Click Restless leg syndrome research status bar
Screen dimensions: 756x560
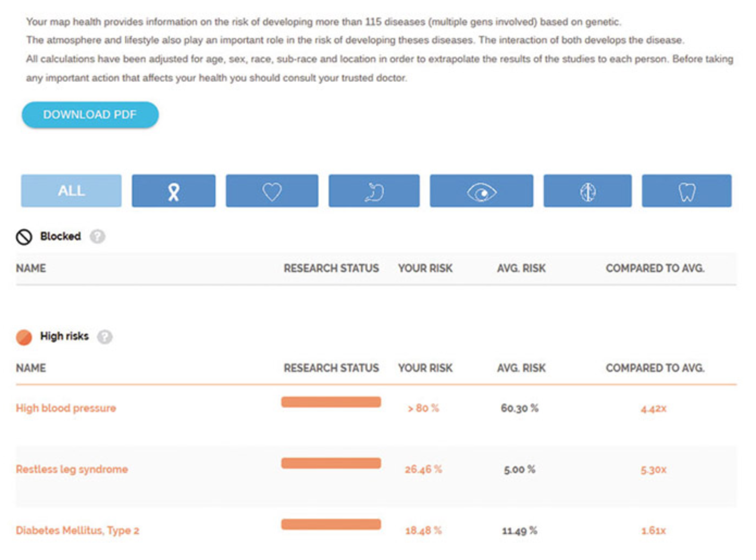pos(331,463)
